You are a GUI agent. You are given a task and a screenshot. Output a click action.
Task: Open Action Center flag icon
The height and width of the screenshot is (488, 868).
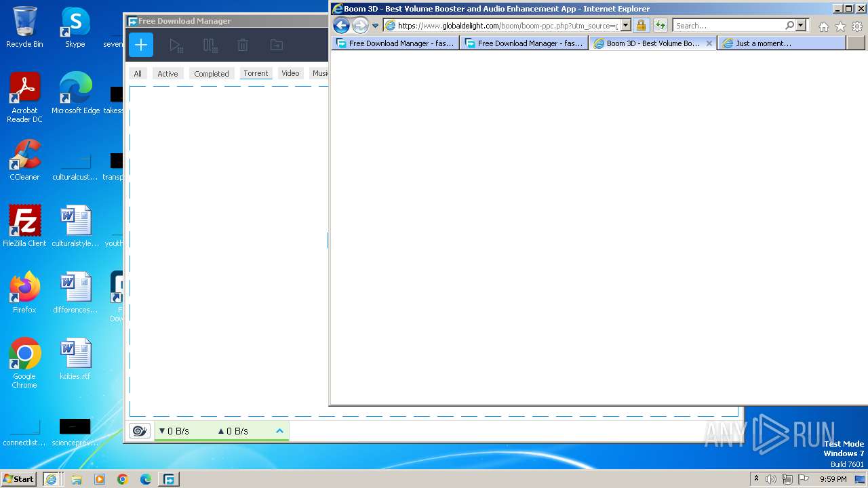click(804, 479)
